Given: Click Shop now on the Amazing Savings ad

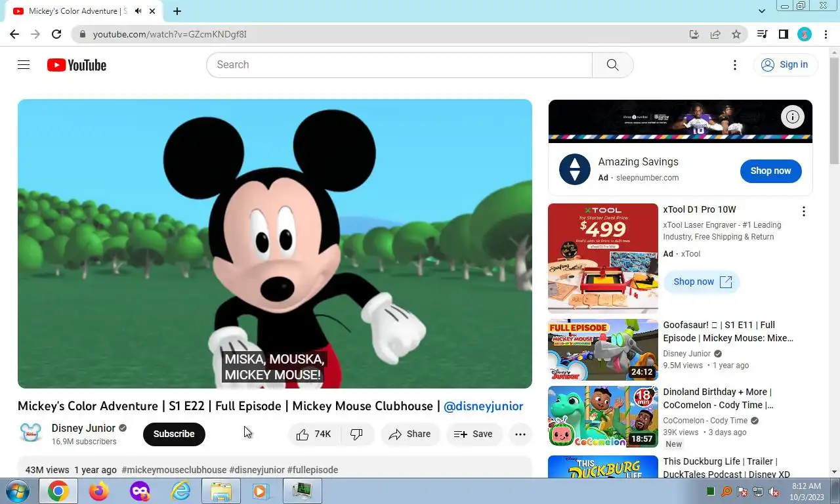Looking at the screenshot, I should pos(770,171).
